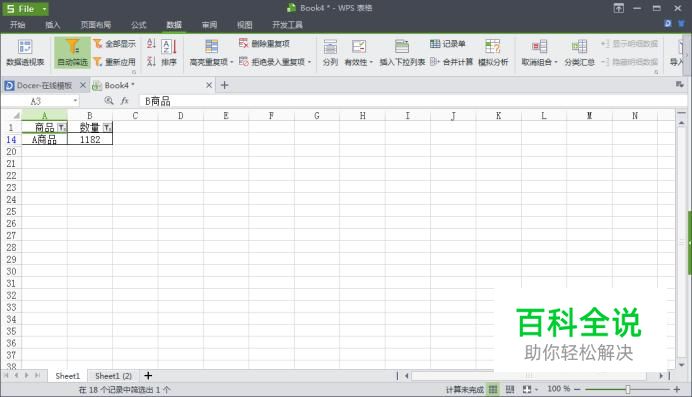Screen dimensions: 692x397
Task: Open the File menu dropdown arrow
Action: 45,9
